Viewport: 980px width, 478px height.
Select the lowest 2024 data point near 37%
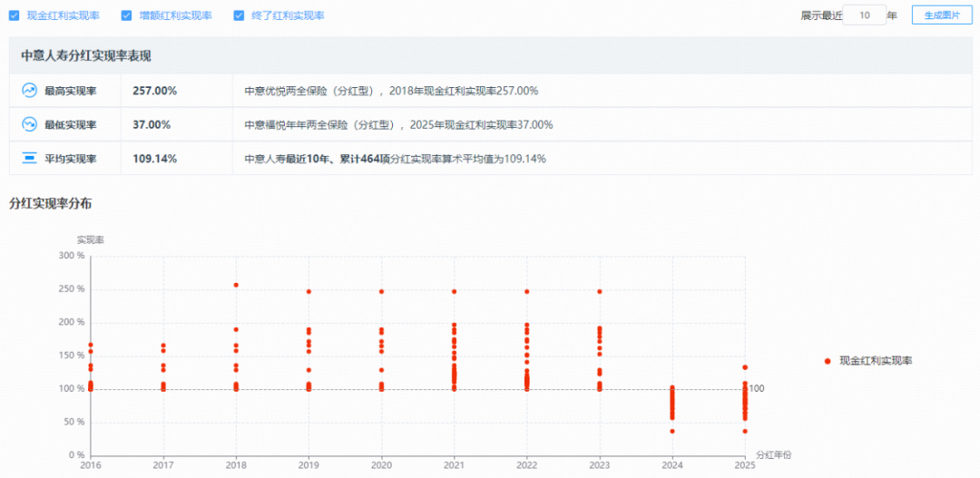[x=672, y=431]
